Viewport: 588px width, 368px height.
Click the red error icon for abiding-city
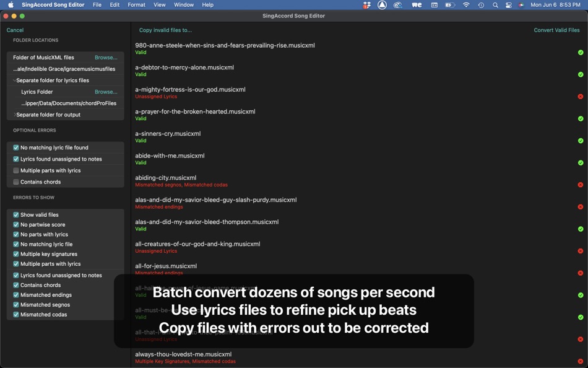[581, 185]
